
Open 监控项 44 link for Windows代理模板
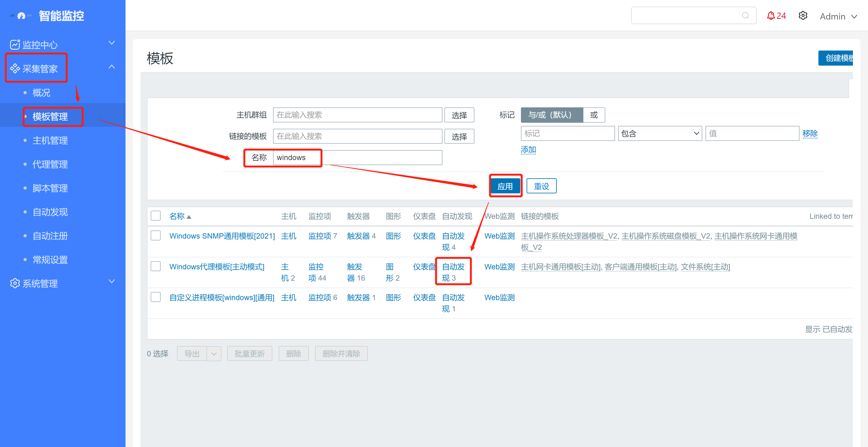[x=317, y=272]
